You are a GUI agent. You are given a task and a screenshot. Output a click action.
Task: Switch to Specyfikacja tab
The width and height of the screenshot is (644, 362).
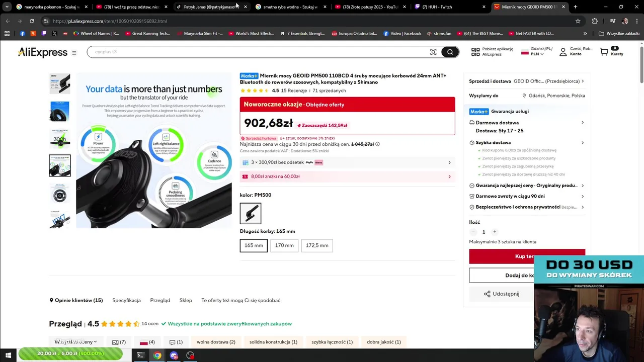[x=126, y=300]
